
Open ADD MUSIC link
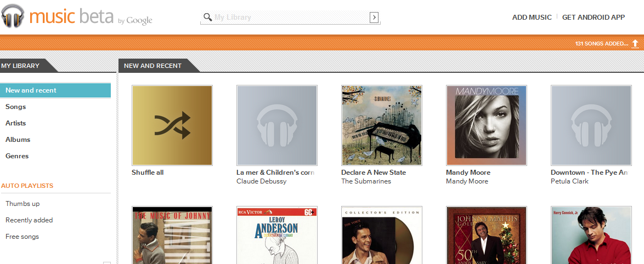532,17
